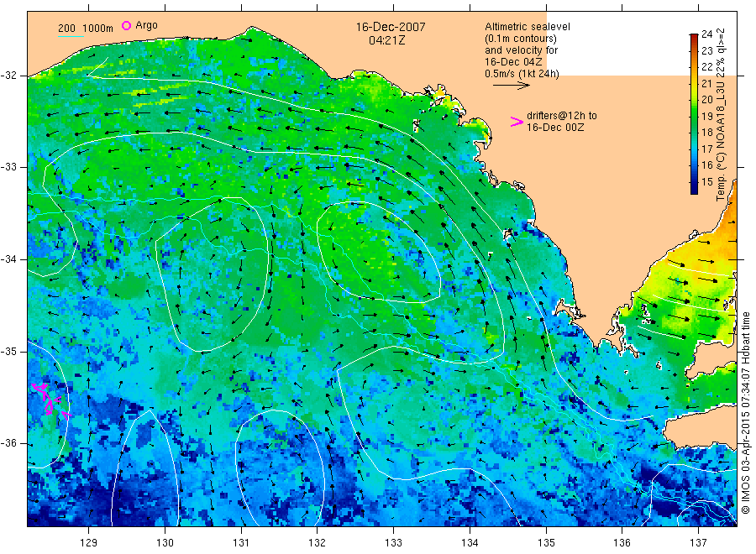Click the longitude axis label 136
Screen dimensions: 756x554
pyautogui.click(x=622, y=543)
